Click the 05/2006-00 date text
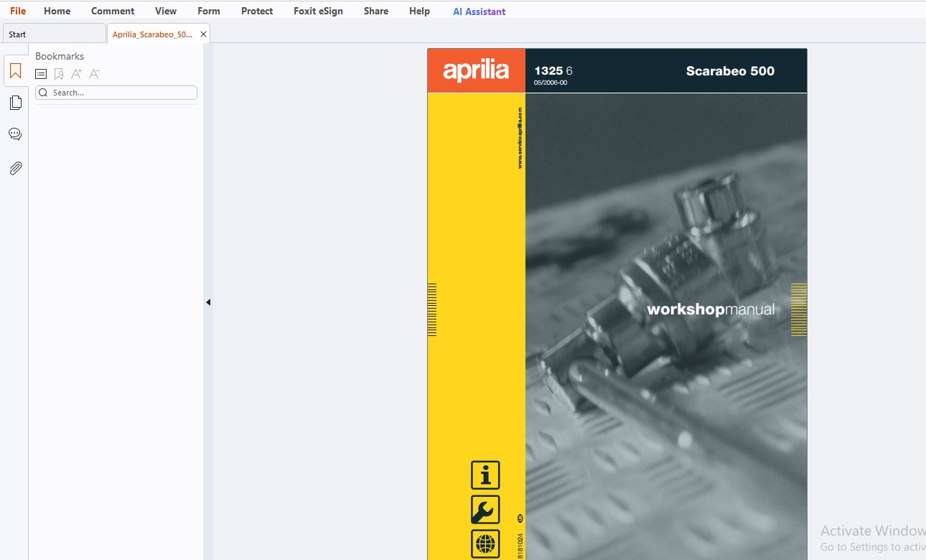The height and width of the screenshot is (560, 926). [551, 83]
